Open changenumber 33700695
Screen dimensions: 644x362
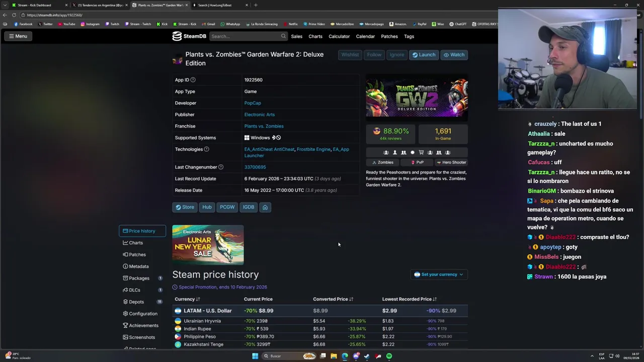pyautogui.click(x=255, y=167)
